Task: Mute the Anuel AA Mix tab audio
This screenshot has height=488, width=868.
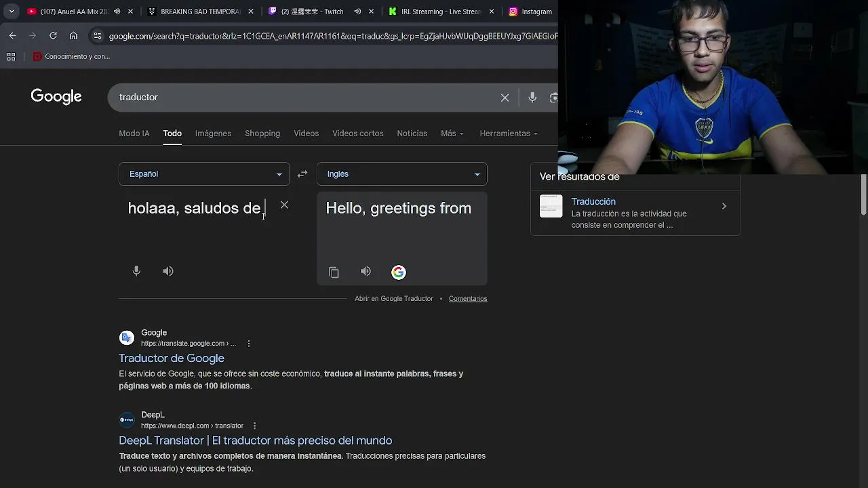Action: [x=117, y=12]
